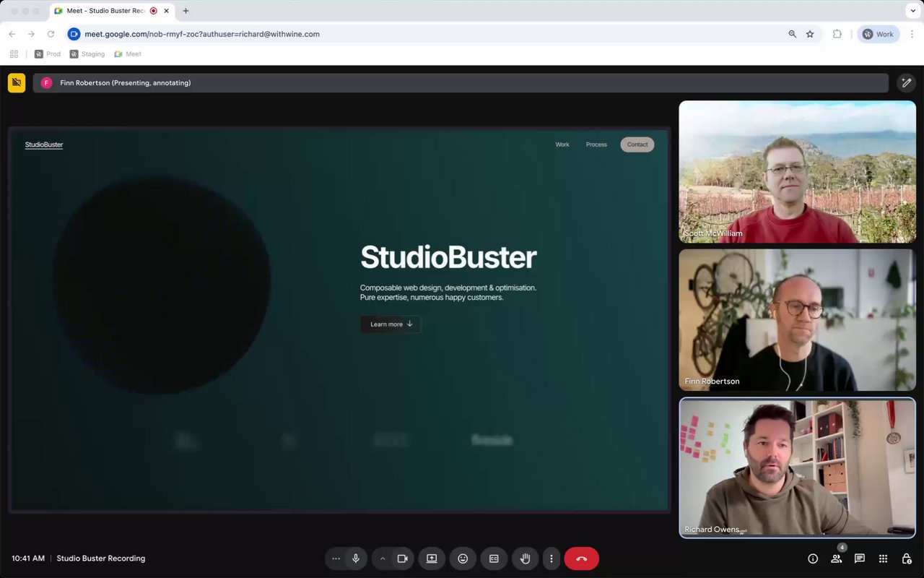Go back with the browser back arrow
The width and height of the screenshot is (924, 578).
tap(12, 34)
